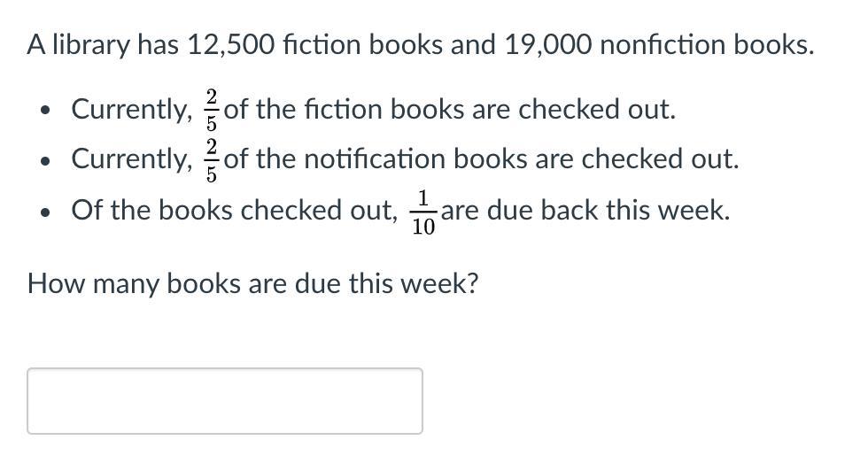Click "Currently" in the notification books bullet
This screenshot has height=471, width=868.
tap(132, 159)
